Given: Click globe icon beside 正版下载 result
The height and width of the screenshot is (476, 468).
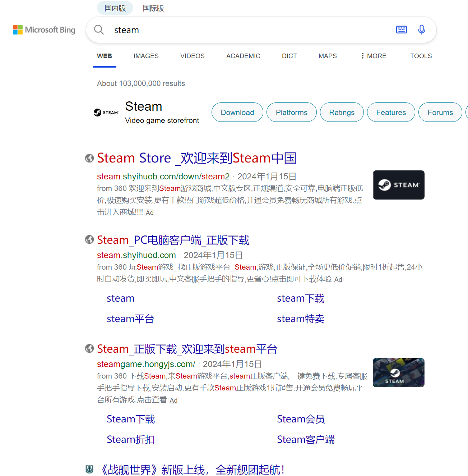Looking at the screenshot, I should pyautogui.click(x=89, y=348).
